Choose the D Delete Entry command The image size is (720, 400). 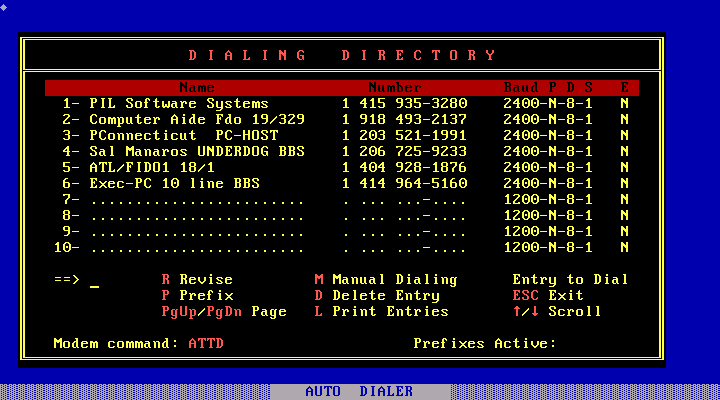click(x=377, y=295)
